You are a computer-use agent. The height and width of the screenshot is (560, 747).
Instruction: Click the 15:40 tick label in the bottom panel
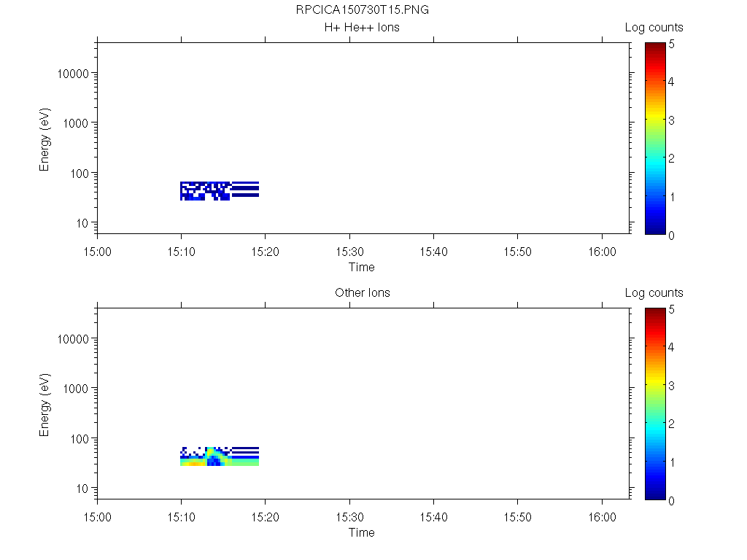433,517
